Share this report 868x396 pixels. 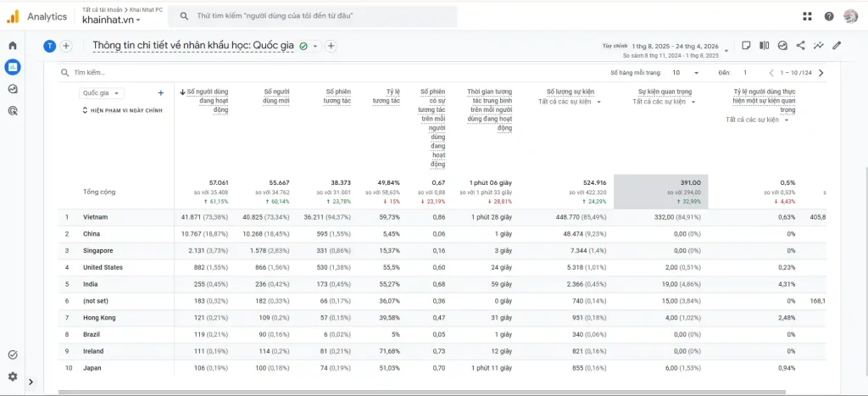point(800,46)
